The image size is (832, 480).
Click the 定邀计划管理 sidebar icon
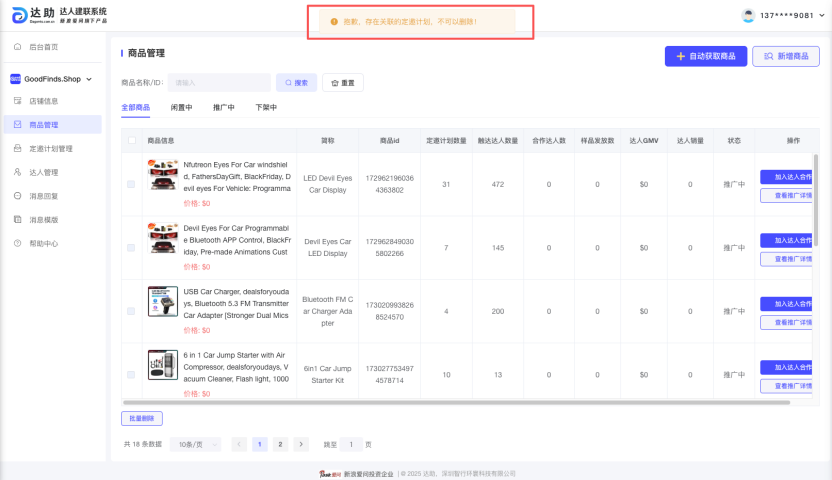18,148
